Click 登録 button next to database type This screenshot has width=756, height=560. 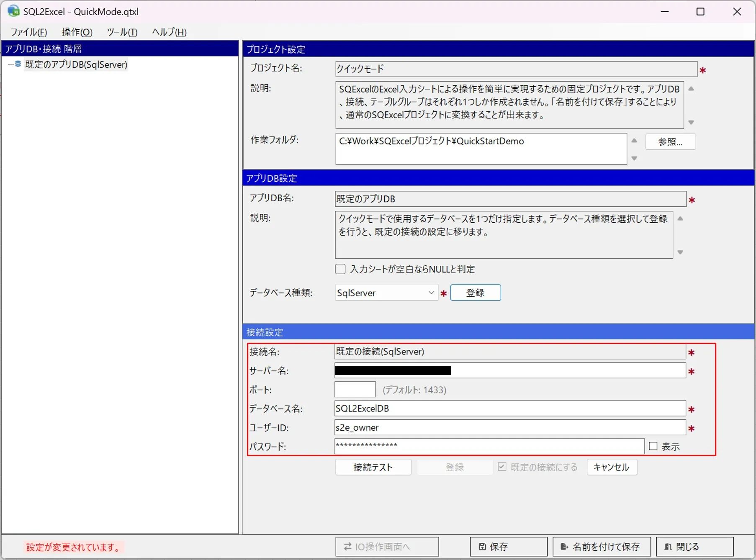(476, 293)
